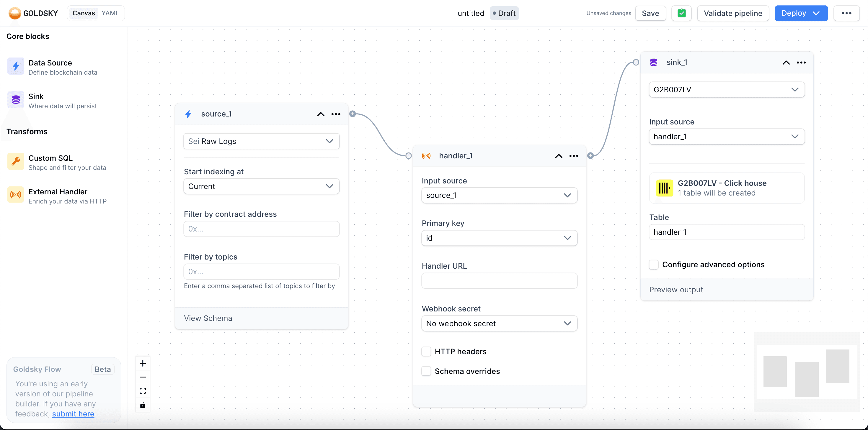
Task: Open the Sei Raw Logs dropdown
Action: coord(261,141)
